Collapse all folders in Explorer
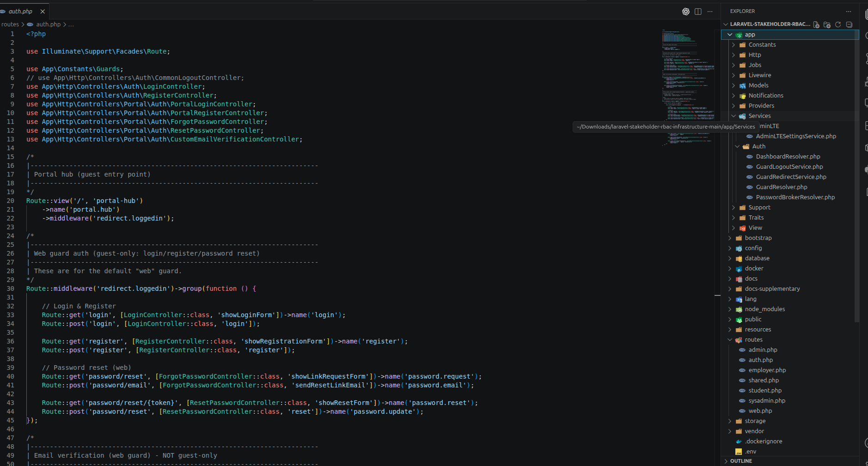This screenshot has width=868, height=466. (849, 25)
